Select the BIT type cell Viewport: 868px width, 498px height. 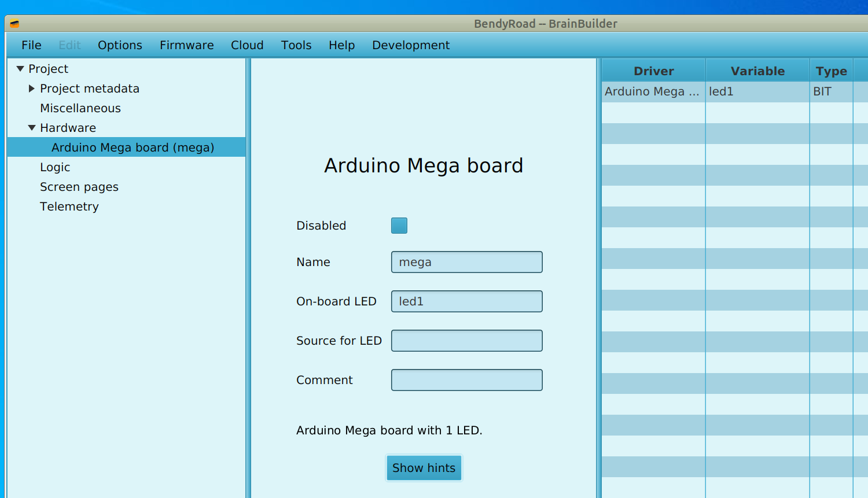[832, 91]
